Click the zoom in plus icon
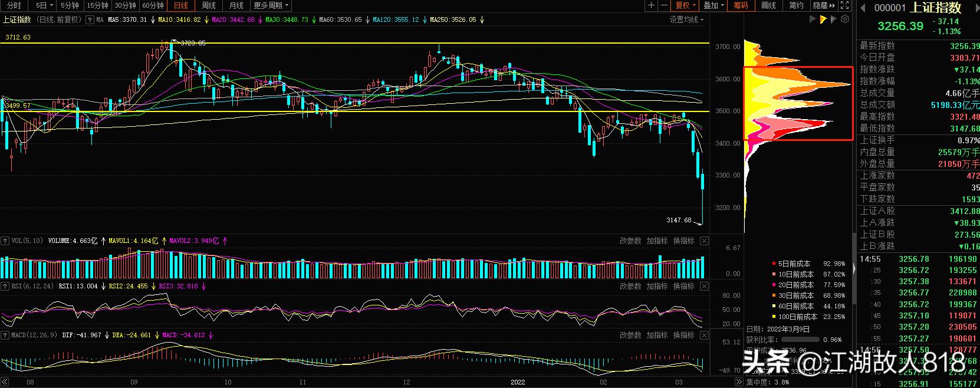 (651, 5)
